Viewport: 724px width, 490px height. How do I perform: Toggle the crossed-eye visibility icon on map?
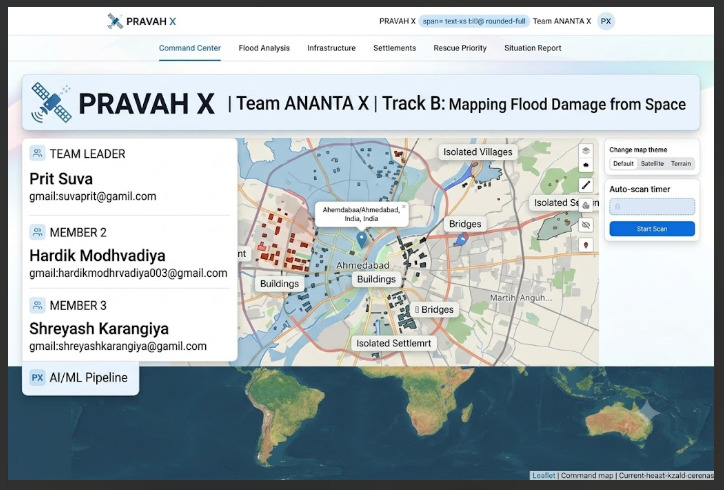point(586,225)
